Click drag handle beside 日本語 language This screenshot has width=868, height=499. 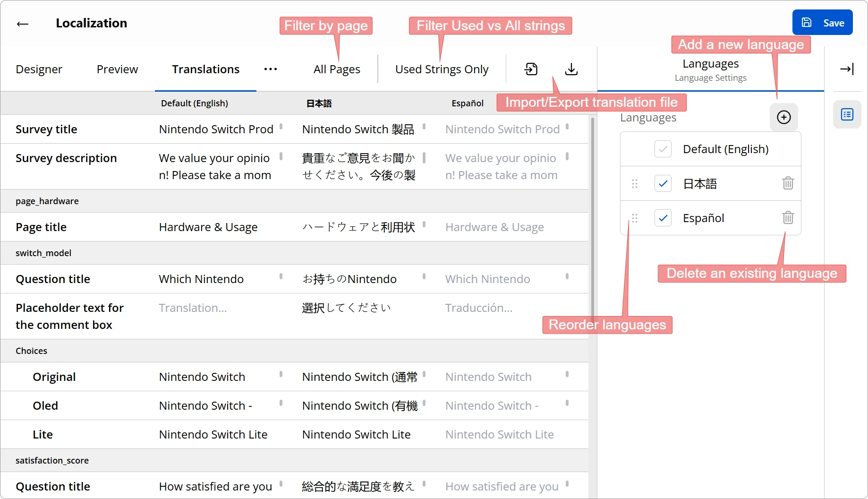tap(635, 183)
